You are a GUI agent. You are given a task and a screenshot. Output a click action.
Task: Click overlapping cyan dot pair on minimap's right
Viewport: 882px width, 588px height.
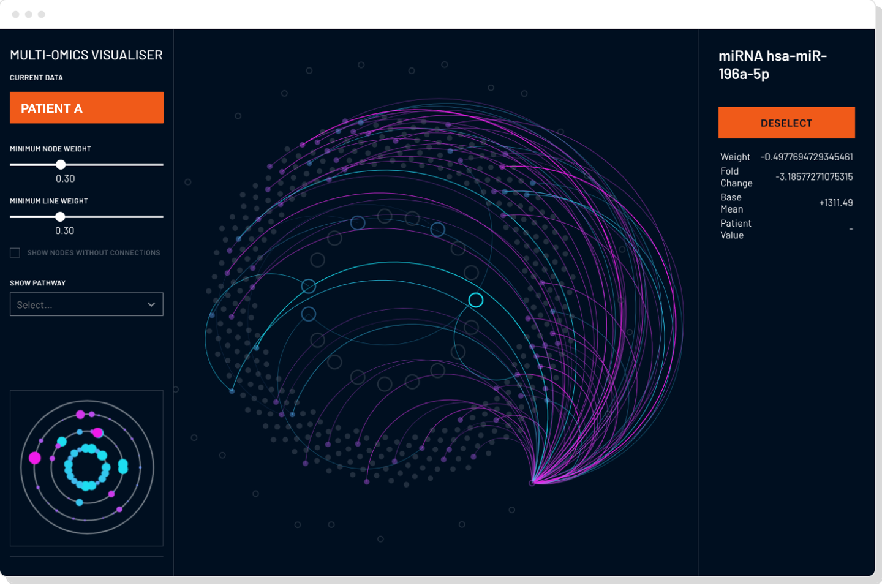(123, 467)
